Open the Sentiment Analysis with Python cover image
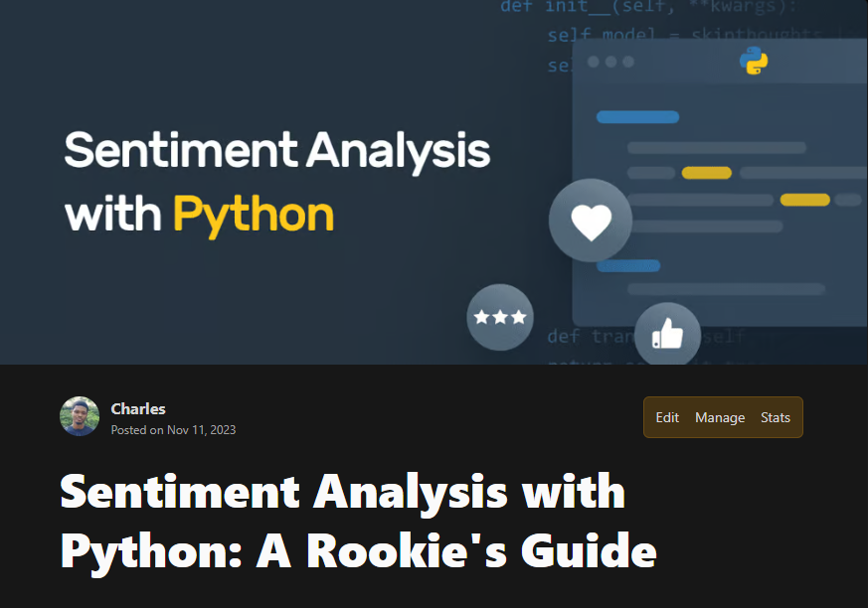Image resolution: width=868 pixels, height=608 pixels. (x=434, y=182)
